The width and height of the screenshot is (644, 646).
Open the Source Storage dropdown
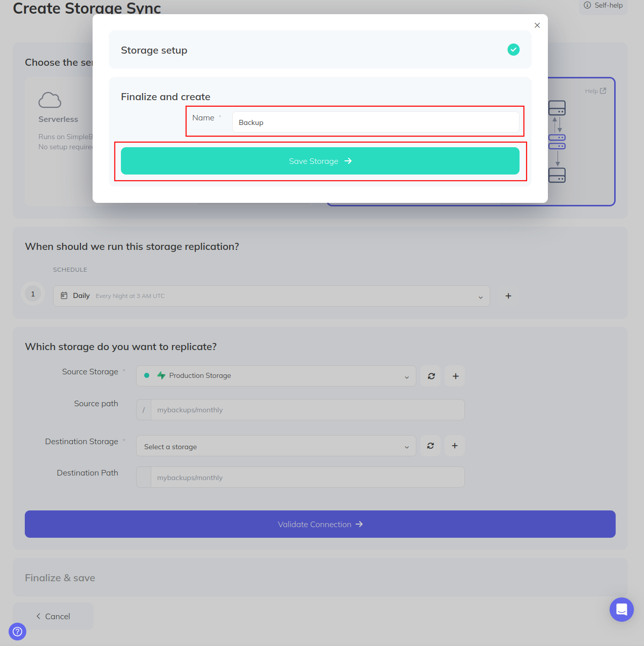tap(276, 376)
